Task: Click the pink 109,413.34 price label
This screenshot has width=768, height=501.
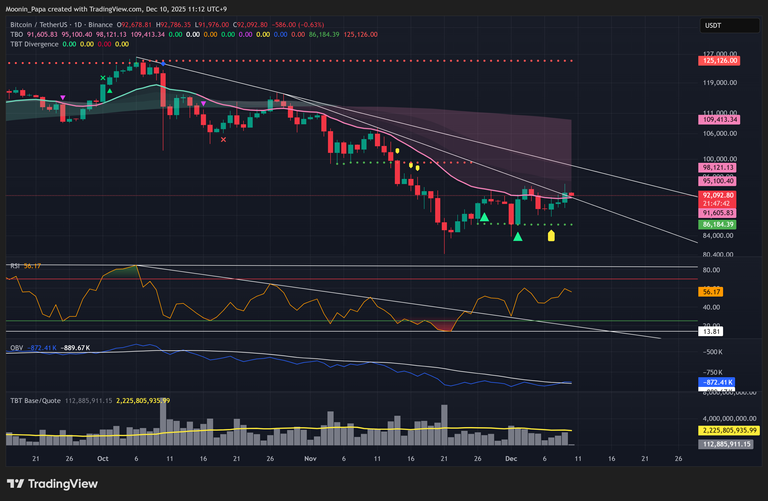Action: 720,120
